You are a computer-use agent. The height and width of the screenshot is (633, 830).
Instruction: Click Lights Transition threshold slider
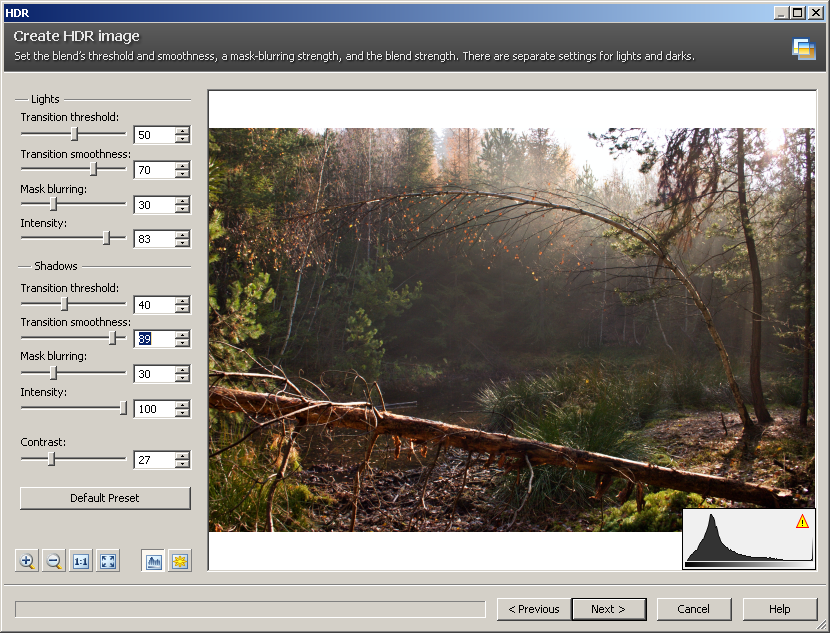pos(74,134)
